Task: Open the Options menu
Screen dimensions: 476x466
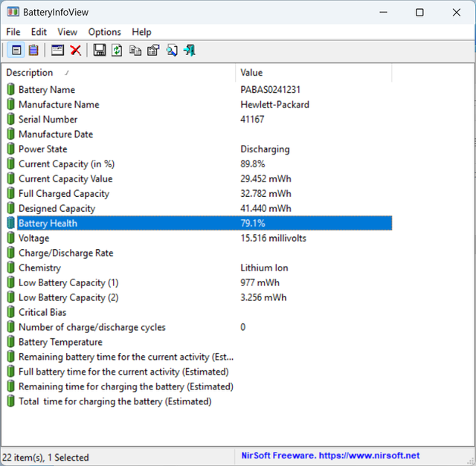Action: pos(104,32)
